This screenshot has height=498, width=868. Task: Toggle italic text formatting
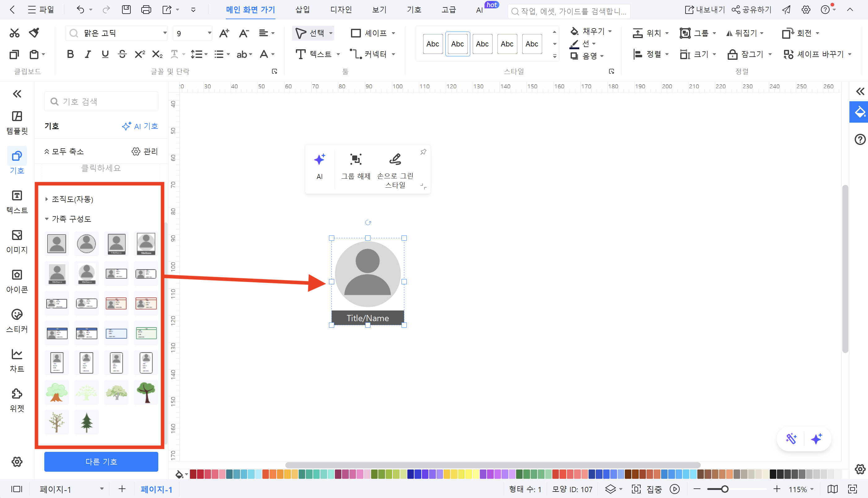[x=88, y=54]
